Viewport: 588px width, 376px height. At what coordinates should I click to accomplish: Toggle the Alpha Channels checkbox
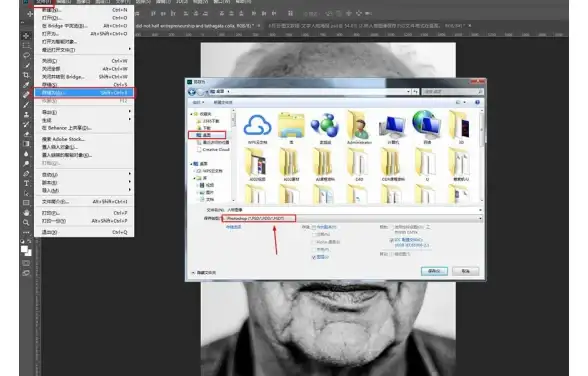click(x=314, y=242)
